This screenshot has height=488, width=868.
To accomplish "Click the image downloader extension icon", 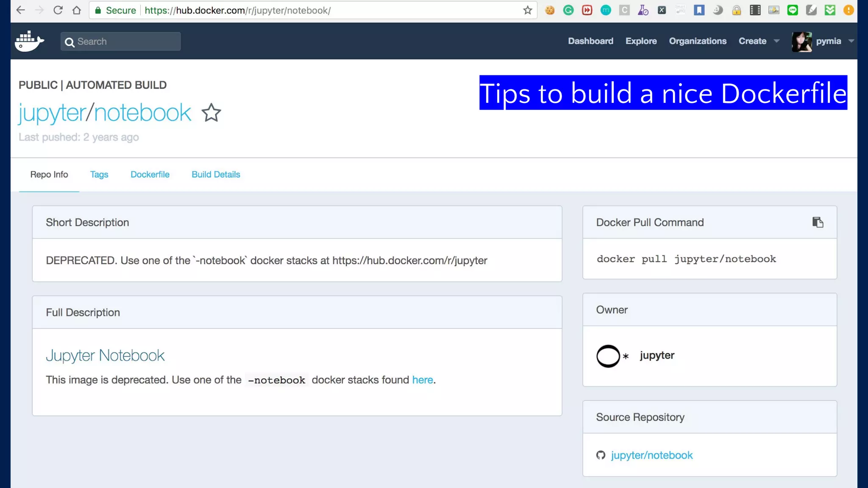I will (774, 10).
